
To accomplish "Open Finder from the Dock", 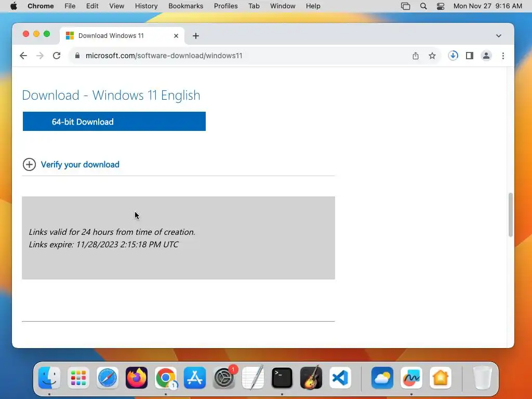I will [x=49, y=378].
